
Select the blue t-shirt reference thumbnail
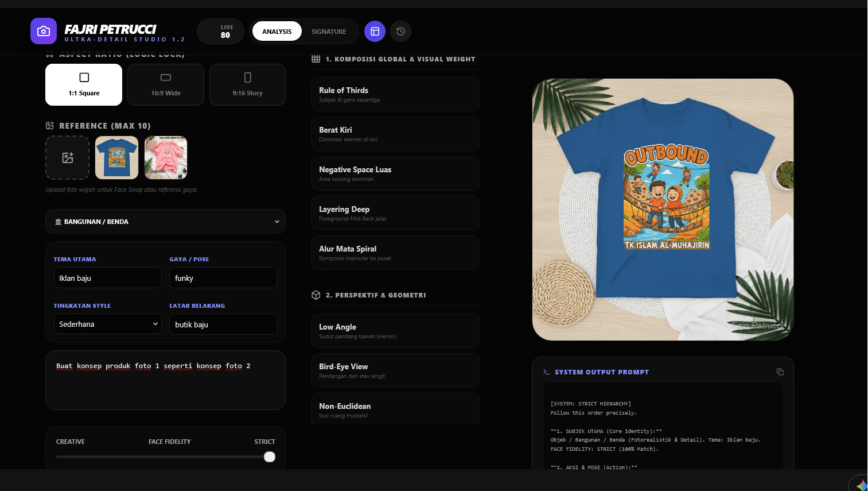[x=117, y=158]
